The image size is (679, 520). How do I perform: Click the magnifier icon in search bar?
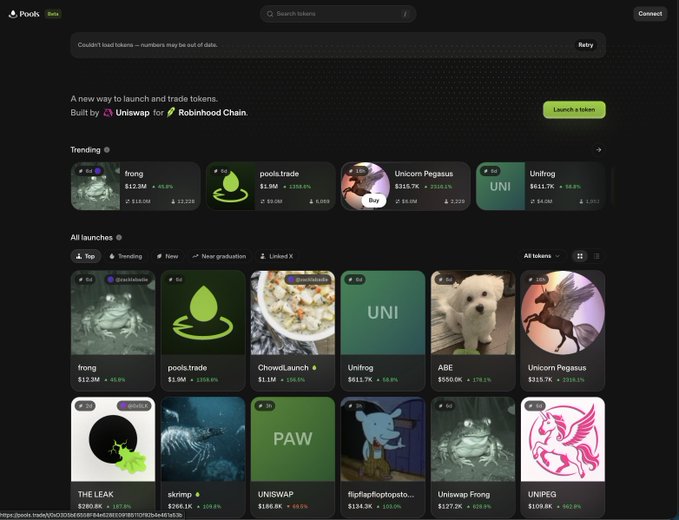pos(270,14)
